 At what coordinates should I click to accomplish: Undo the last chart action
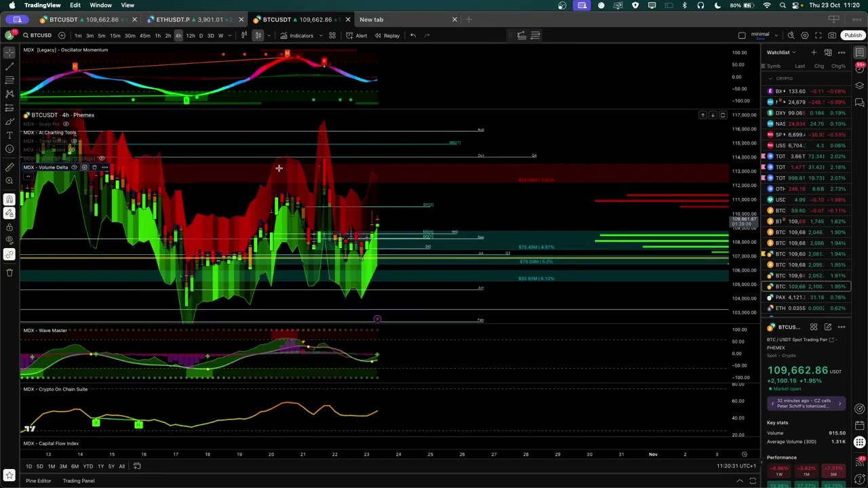(413, 35)
